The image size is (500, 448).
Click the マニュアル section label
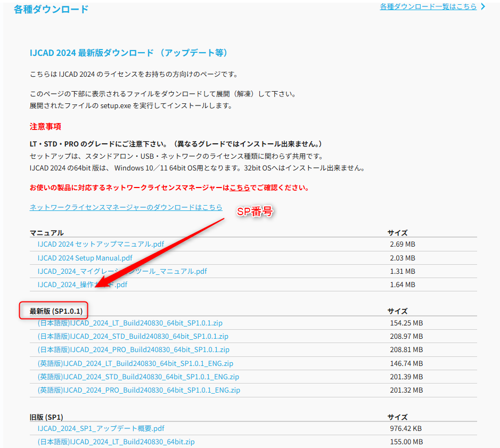coord(46,233)
